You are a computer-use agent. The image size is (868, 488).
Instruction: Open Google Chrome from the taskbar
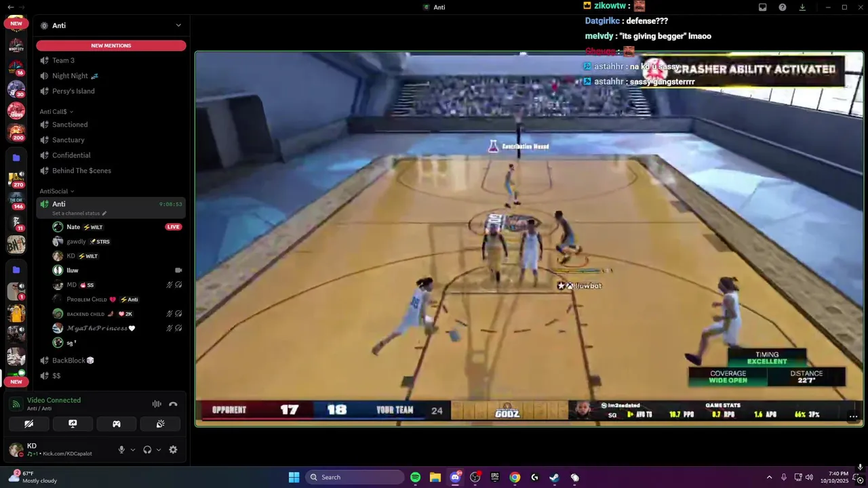tap(515, 477)
